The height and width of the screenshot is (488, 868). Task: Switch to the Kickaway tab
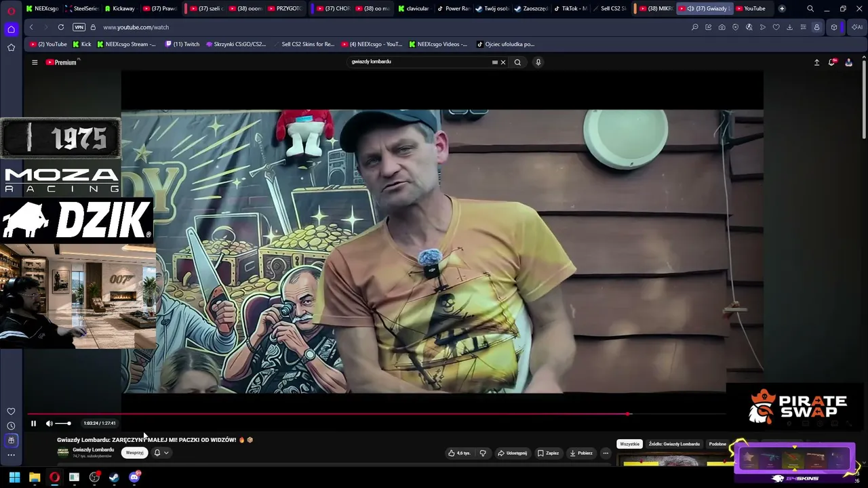pos(119,9)
